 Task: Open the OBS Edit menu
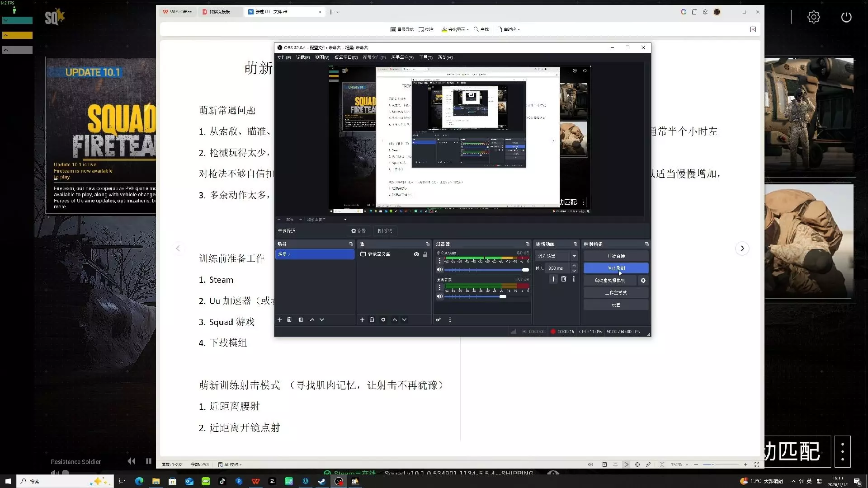pyautogui.click(x=303, y=57)
